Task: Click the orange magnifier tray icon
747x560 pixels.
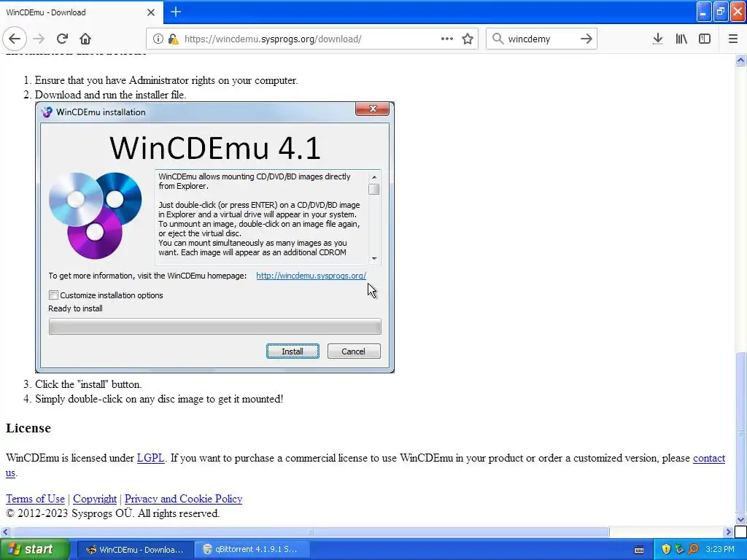Action: [x=693, y=549]
